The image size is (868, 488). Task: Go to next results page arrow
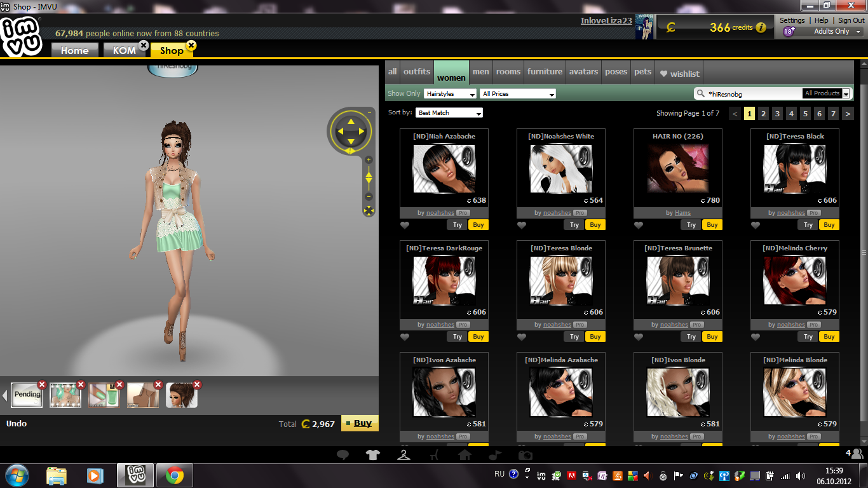(x=847, y=114)
